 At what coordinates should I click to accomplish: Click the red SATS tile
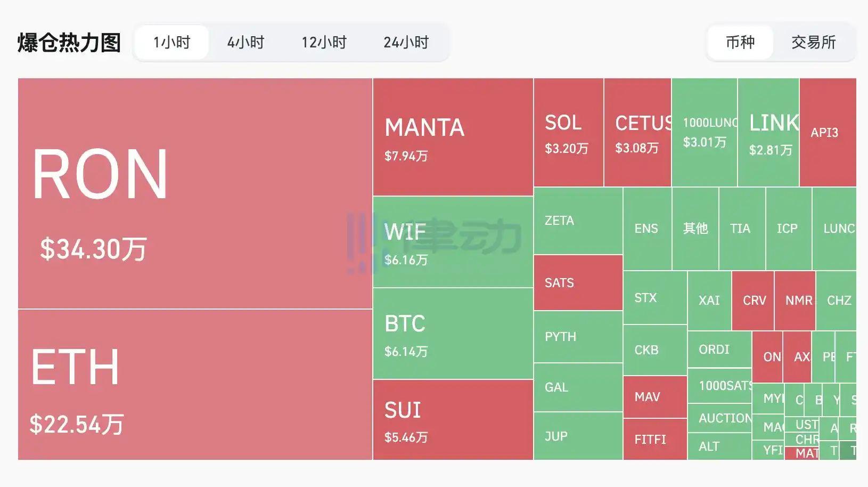coord(578,283)
